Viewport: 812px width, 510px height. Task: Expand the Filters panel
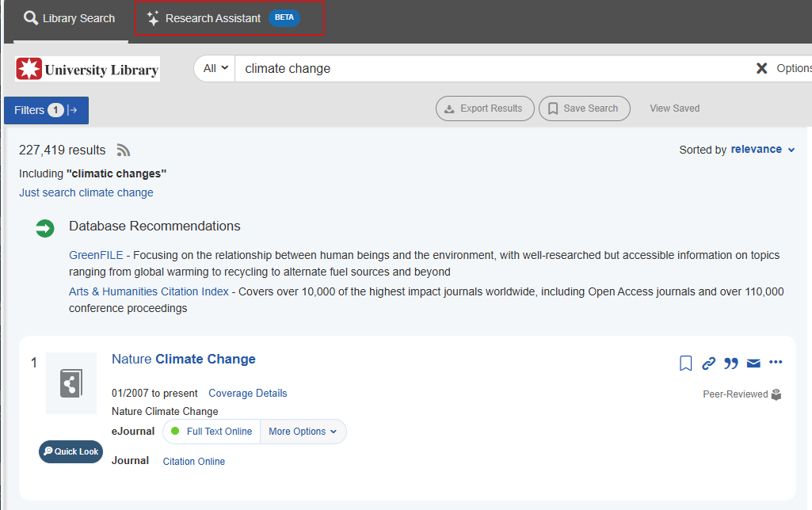pos(46,110)
